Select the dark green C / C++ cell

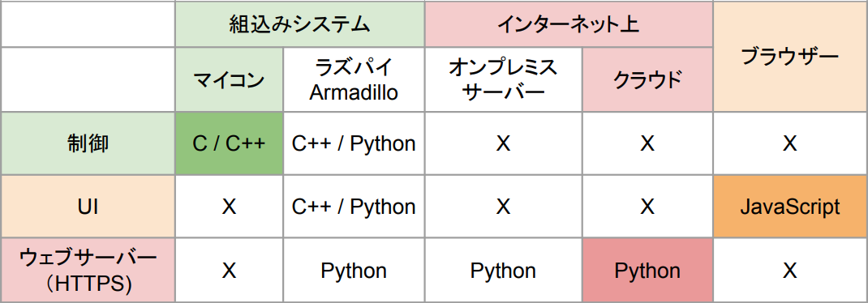(229, 143)
